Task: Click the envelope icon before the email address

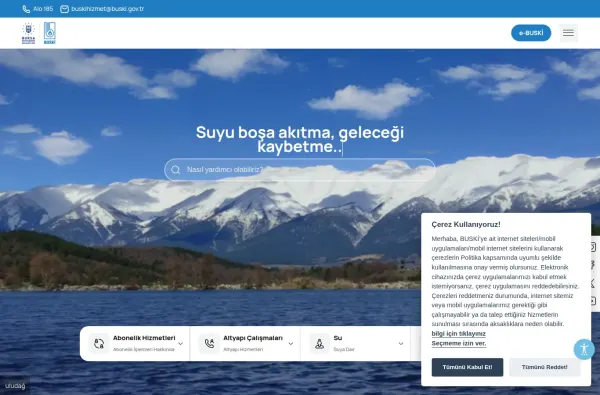Action: pos(64,9)
